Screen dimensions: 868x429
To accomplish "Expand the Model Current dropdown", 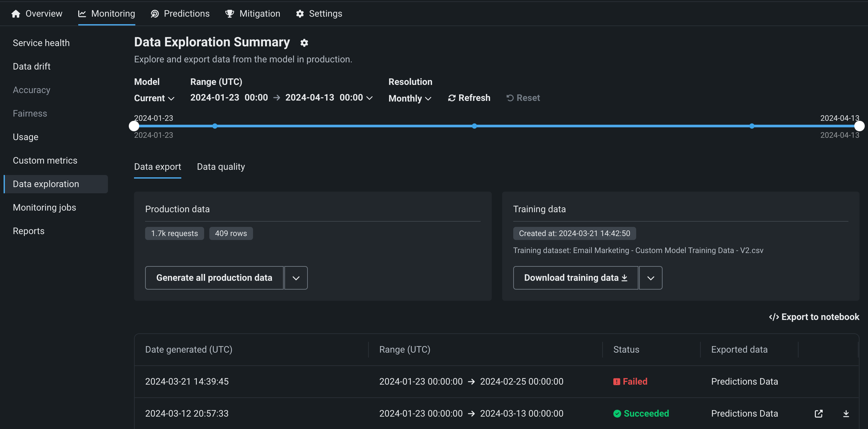I will coord(154,98).
